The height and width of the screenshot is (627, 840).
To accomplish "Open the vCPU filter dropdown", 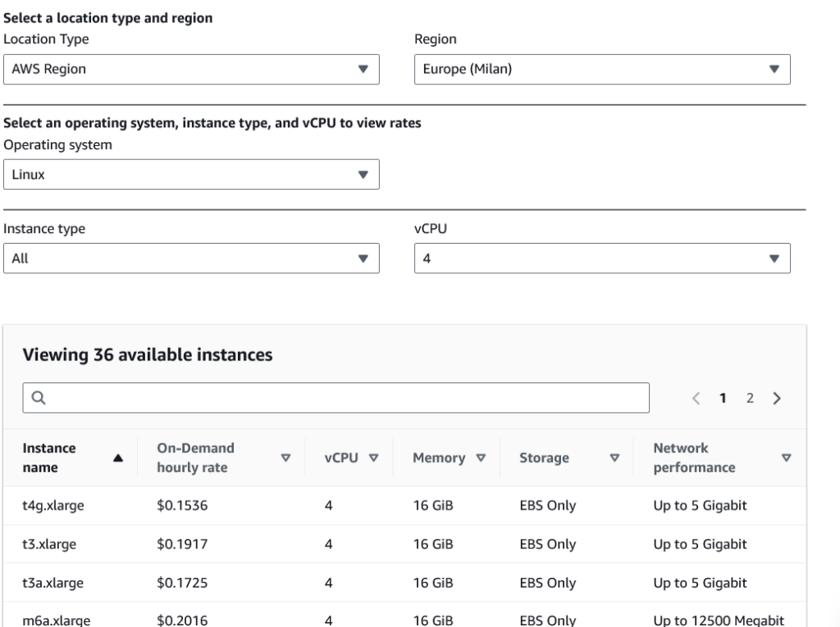I will pos(602,259).
